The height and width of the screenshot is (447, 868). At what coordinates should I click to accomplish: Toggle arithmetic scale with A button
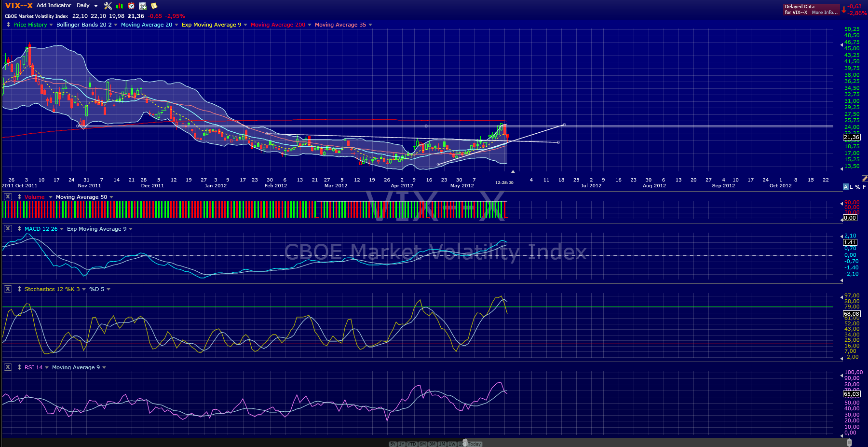(x=846, y=187)
